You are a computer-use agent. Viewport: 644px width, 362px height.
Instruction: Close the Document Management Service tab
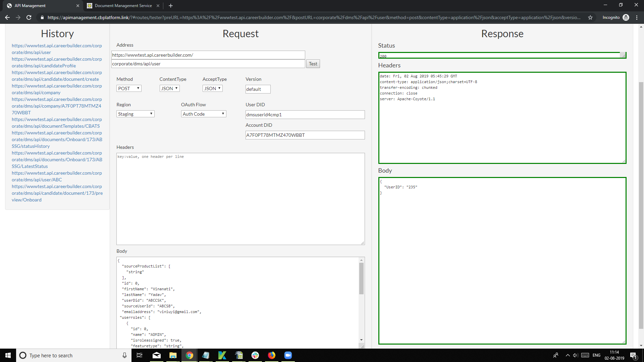(x=158, y=6)
